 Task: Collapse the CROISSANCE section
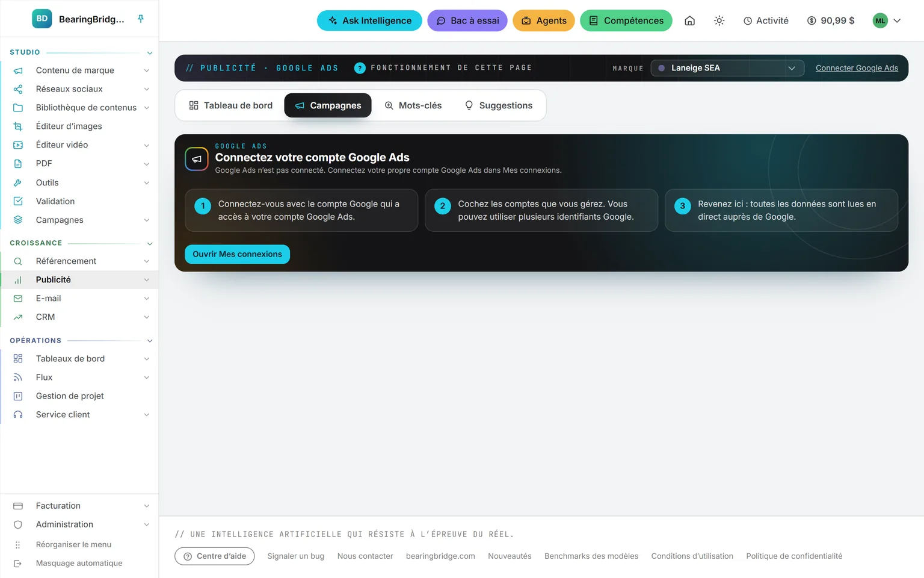pyautogui.click(x=150, y=244)
